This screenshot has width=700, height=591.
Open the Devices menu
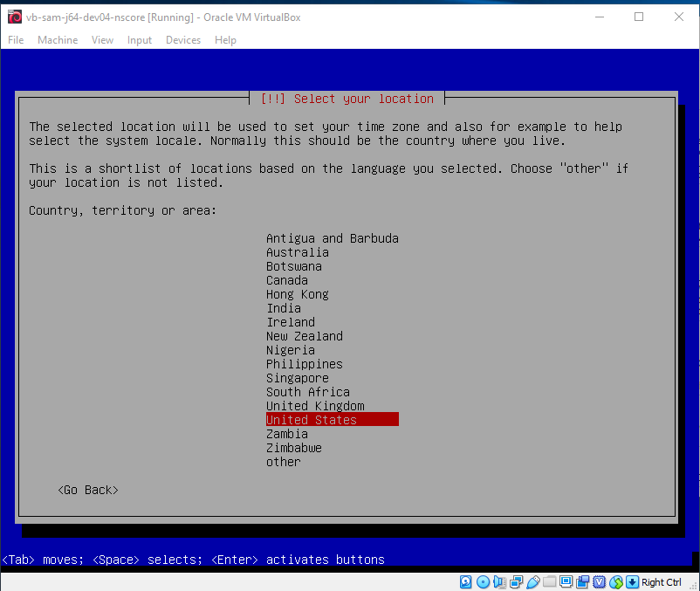click(183, 40)
